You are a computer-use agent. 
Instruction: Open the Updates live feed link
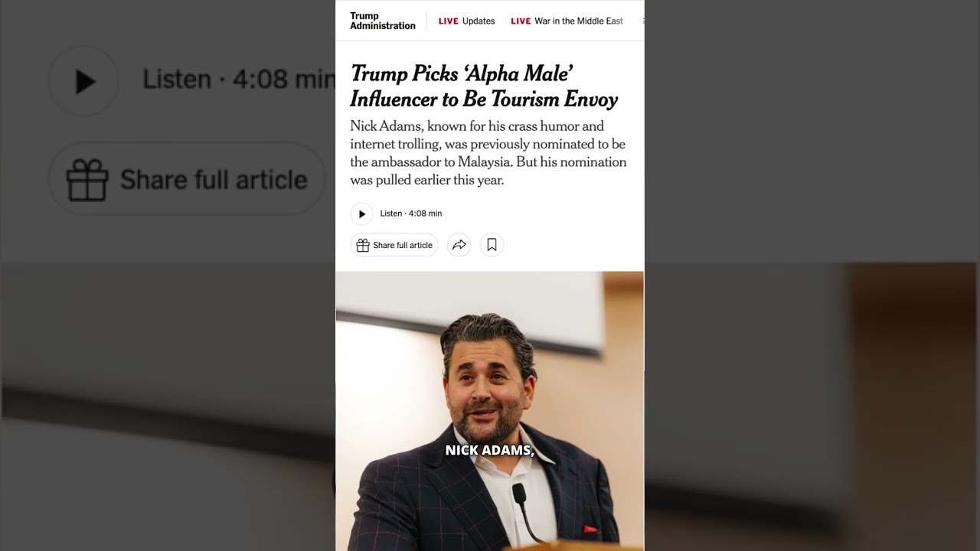(x=479, y=21)
